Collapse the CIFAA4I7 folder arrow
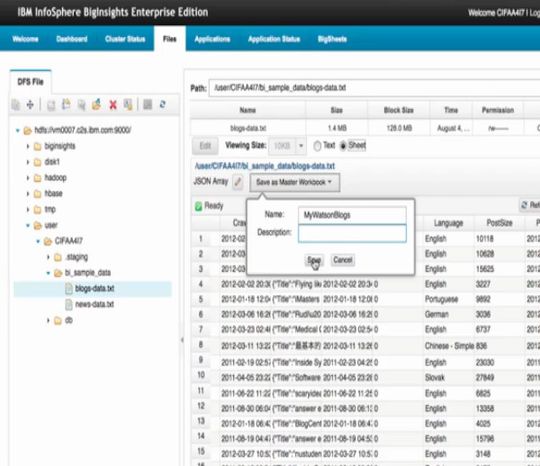The width and height of the screenshot is (540, 466). point(38,241)
